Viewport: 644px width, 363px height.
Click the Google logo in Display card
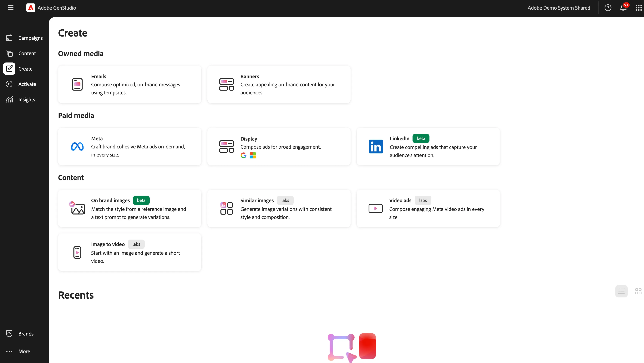pos(244,155)
